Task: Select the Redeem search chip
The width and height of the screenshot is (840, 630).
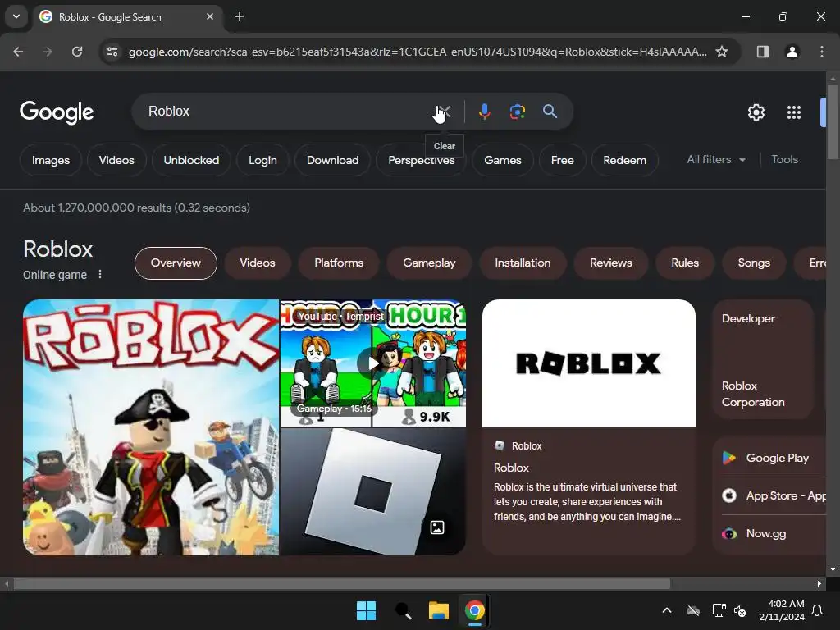Action: point(624,160)
